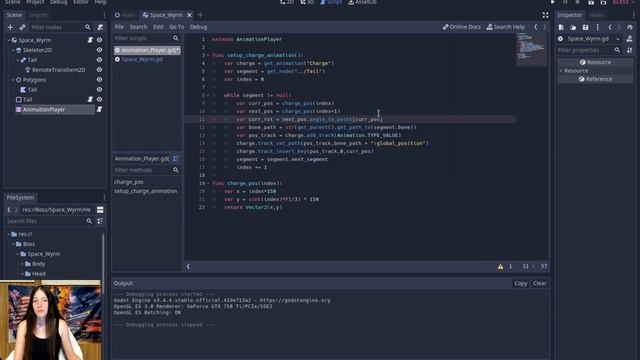Sort files icon in FileSystem dock
This screenshot has height=360, width=640.
pos(100,221)
